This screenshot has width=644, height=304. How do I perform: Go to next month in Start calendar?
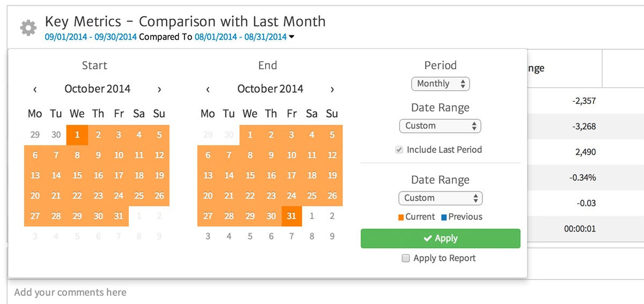[159, 90]
